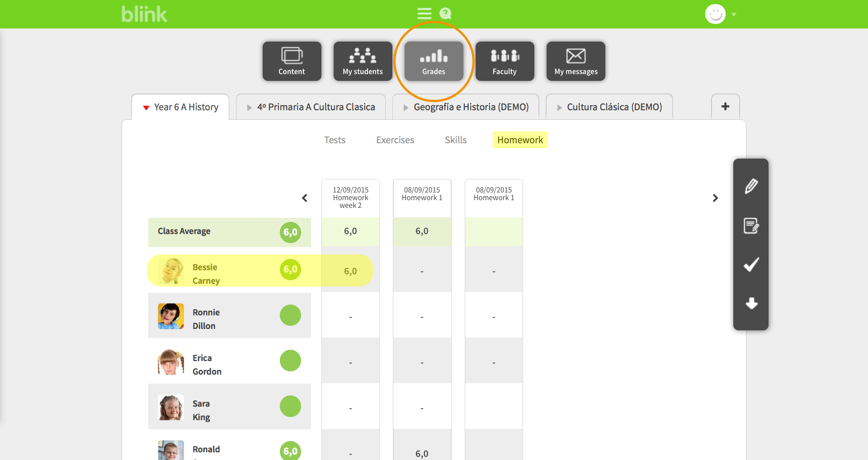Collapse the Year 6 A History tab

[x=180, y=107]
